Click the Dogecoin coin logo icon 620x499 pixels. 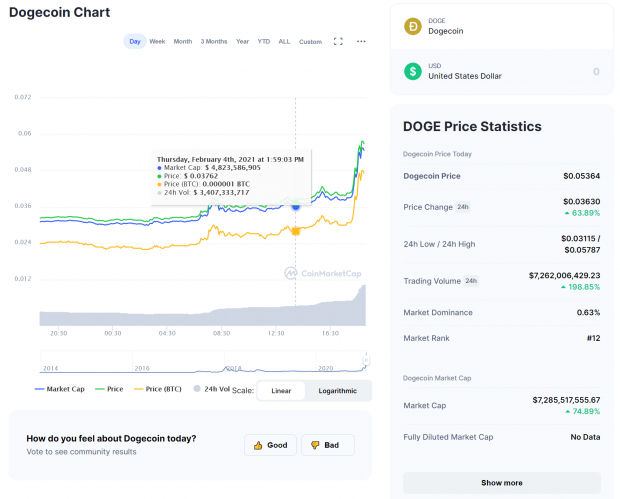click(413, 26)
